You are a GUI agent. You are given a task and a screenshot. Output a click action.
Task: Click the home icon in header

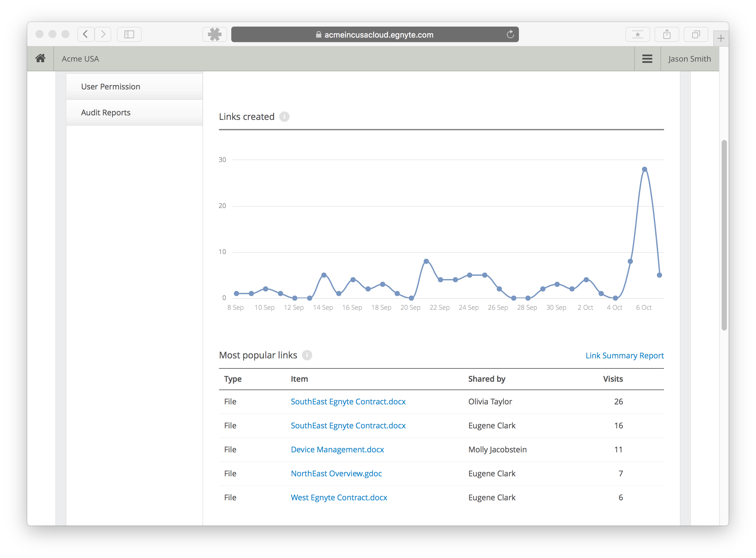[x=40, y=58]
